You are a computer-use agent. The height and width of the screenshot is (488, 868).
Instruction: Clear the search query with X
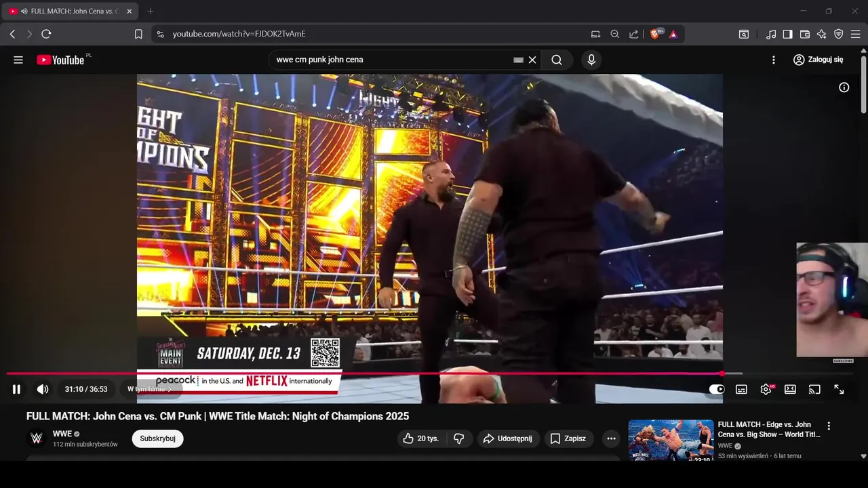pos(532,60)
